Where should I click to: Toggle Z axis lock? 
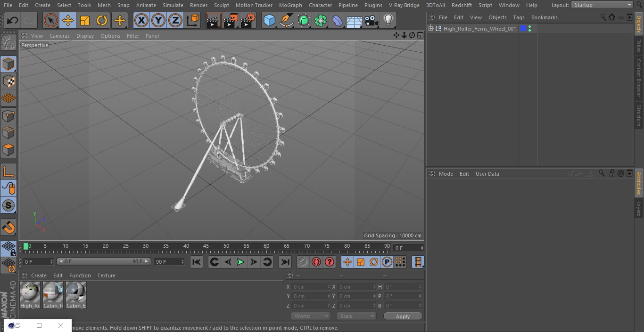175,20
